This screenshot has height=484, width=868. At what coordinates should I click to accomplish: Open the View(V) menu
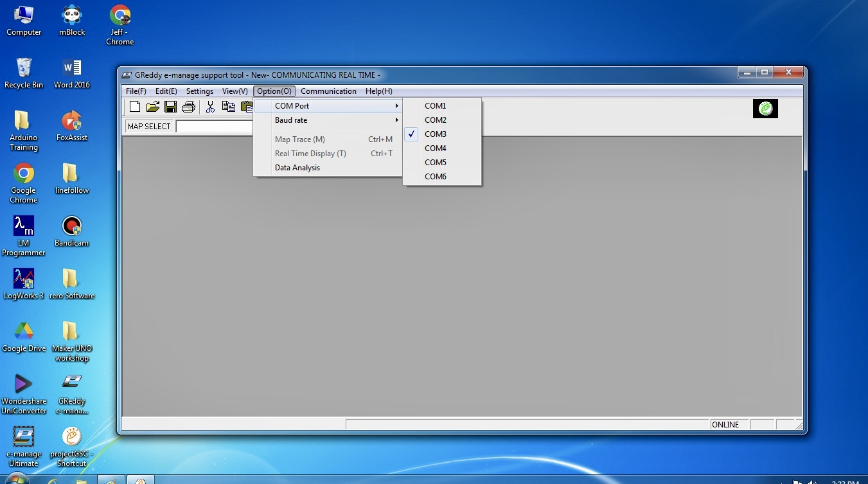[x=235, y=91]
